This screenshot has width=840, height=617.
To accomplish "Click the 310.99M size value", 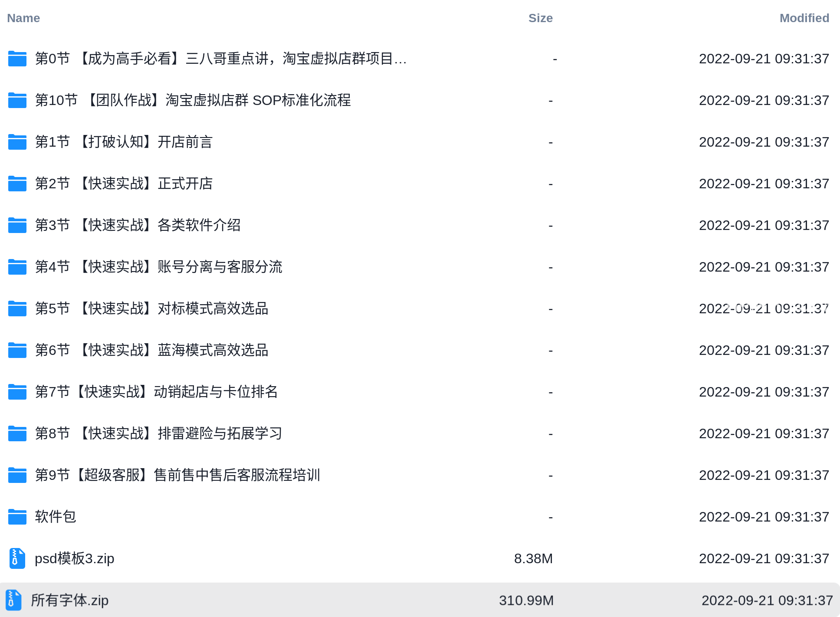I will tap(526, 600).
